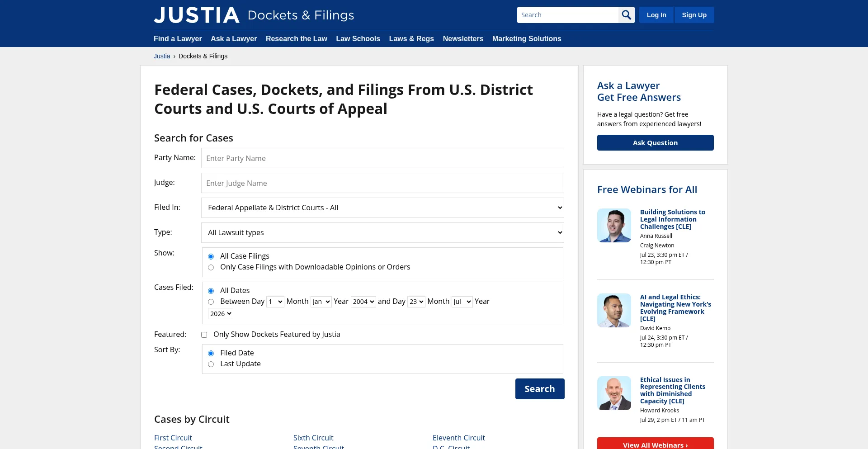The width and height of the screenshot is (868, 449).
Task: Check Only Show Dockets Featured by Justia
Action: [204, 335]
